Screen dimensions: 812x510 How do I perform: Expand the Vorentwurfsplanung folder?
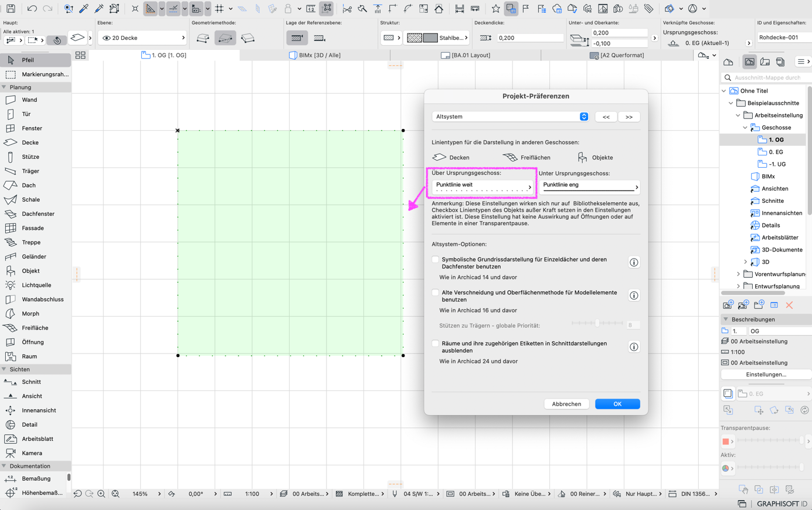click(x=738, y=274)
